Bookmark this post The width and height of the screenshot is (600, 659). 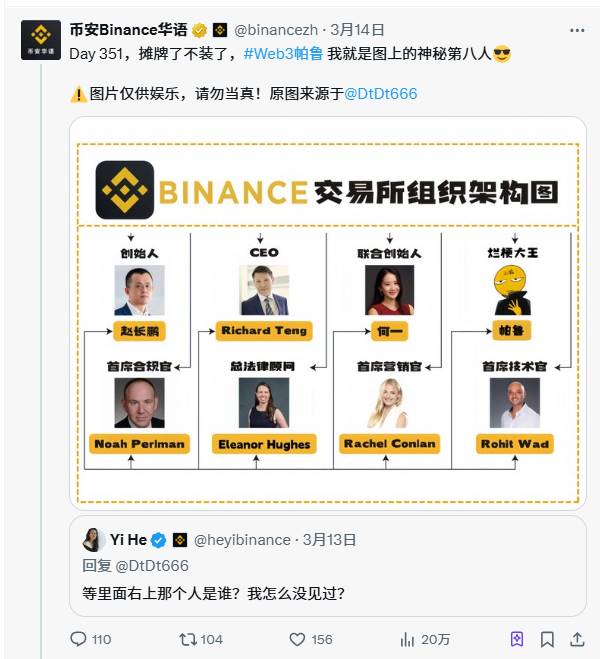coord(547,639)
